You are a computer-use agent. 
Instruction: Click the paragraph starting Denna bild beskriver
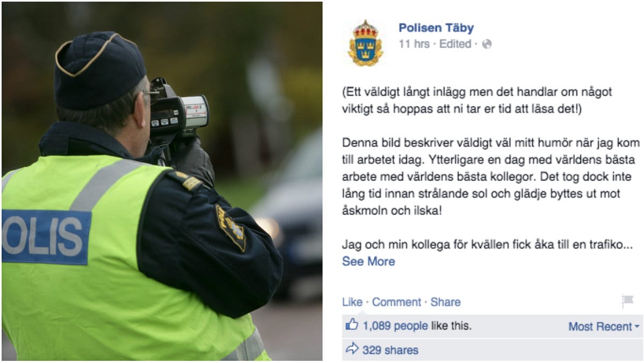click(491, 177)
